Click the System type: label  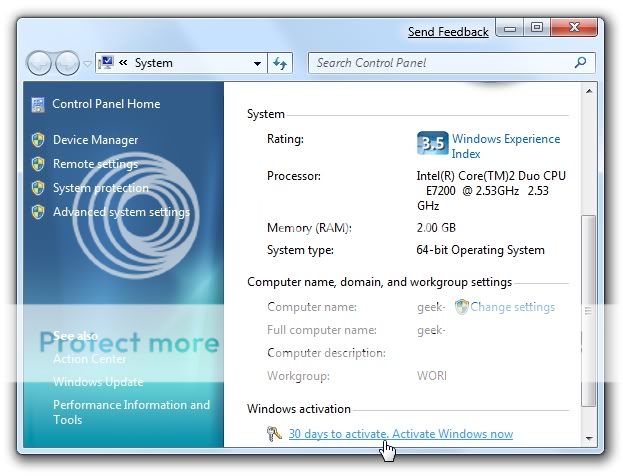[300, 250]
